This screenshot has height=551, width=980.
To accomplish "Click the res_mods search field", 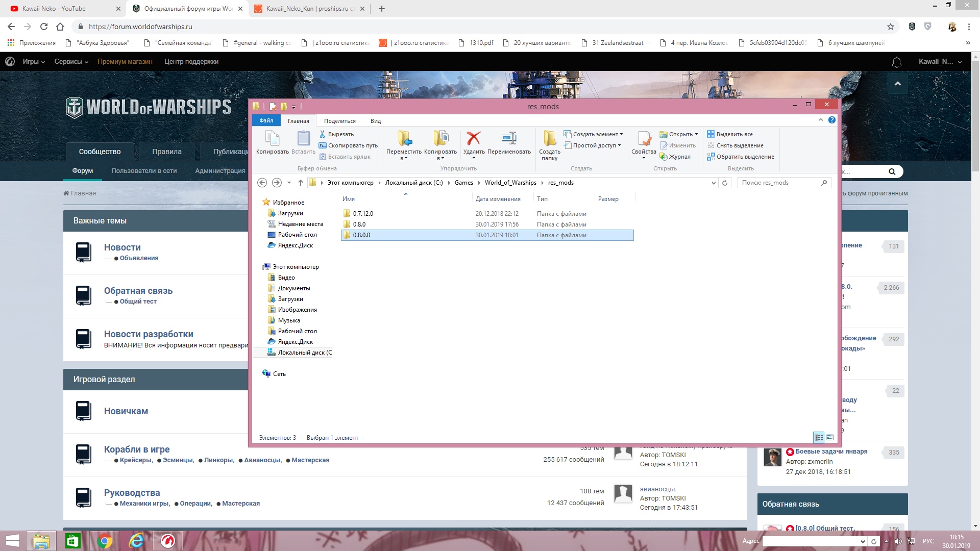I will 780,183.
